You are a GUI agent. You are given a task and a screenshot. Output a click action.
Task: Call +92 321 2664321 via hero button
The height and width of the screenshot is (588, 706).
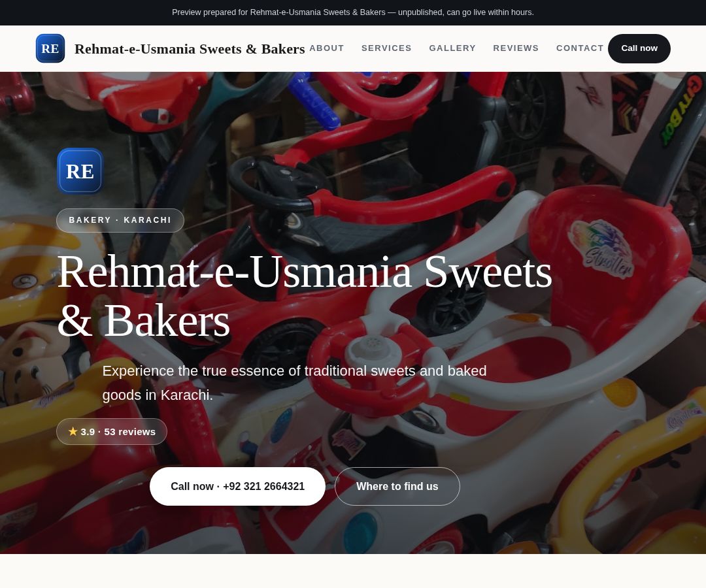pyautogui.click(x=237, y=486)
